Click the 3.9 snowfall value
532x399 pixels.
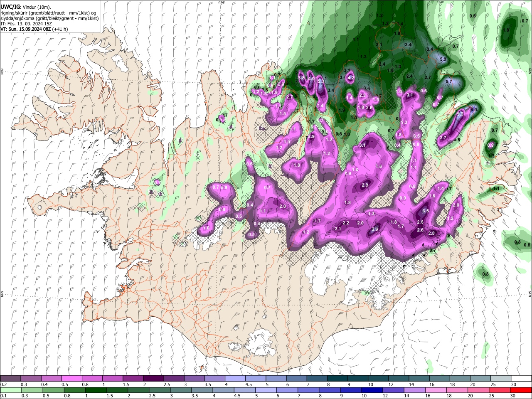pos(375,229)
